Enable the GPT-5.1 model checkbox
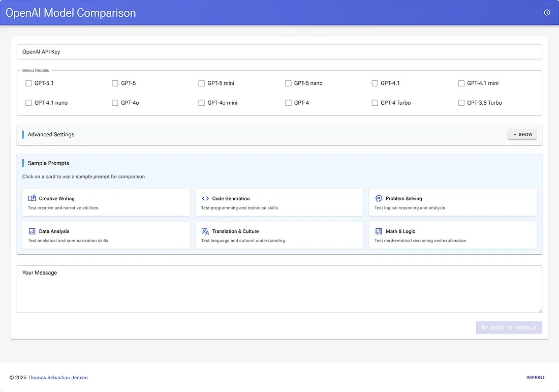The image size is (559, 392). click(28, 83)
